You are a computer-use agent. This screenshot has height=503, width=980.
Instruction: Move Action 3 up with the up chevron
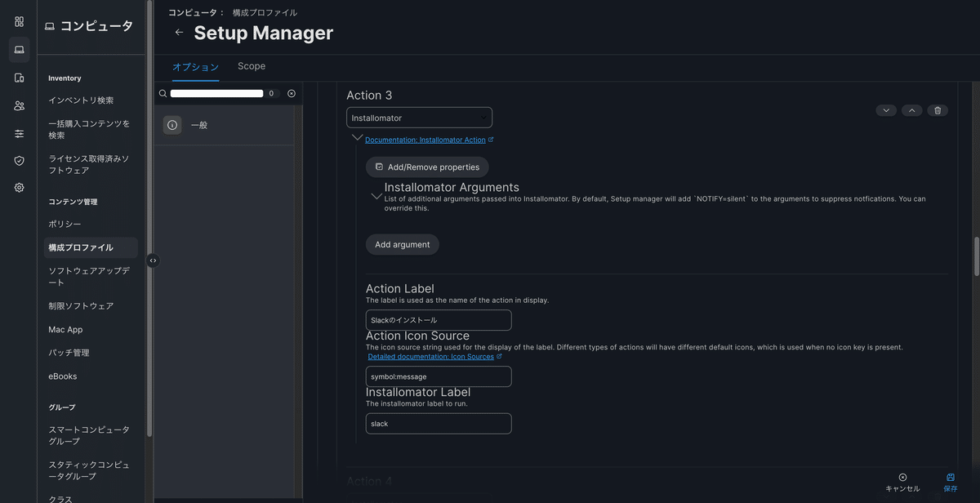[x=911, y=109]
